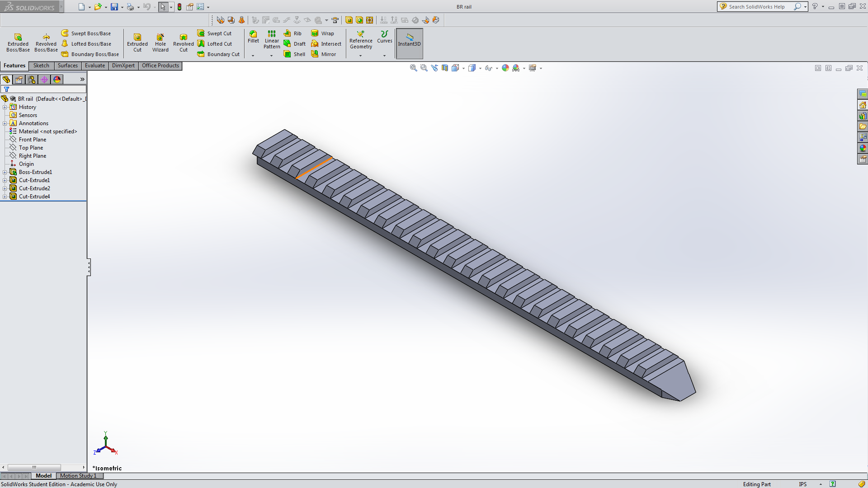Choose the Linear Pattern tool

272,40
